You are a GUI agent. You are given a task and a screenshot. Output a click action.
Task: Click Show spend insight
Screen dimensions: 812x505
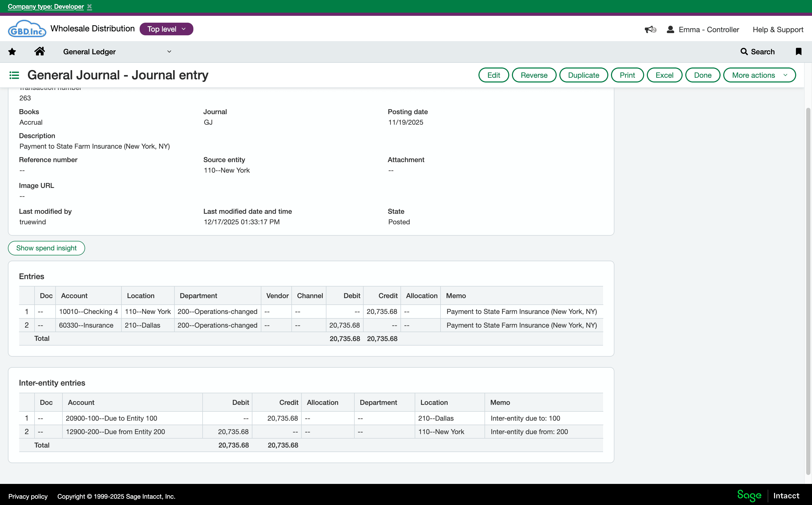(46, 248)
